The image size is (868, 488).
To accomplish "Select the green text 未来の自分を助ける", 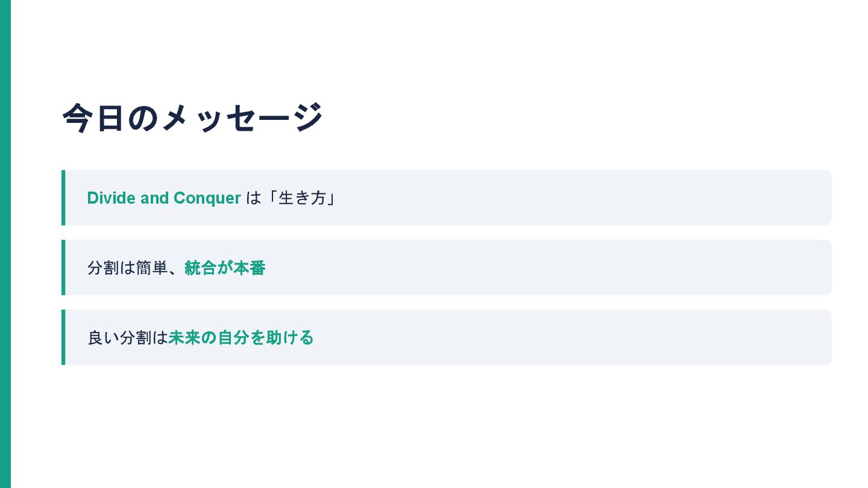I will click(x=241, y=338).
